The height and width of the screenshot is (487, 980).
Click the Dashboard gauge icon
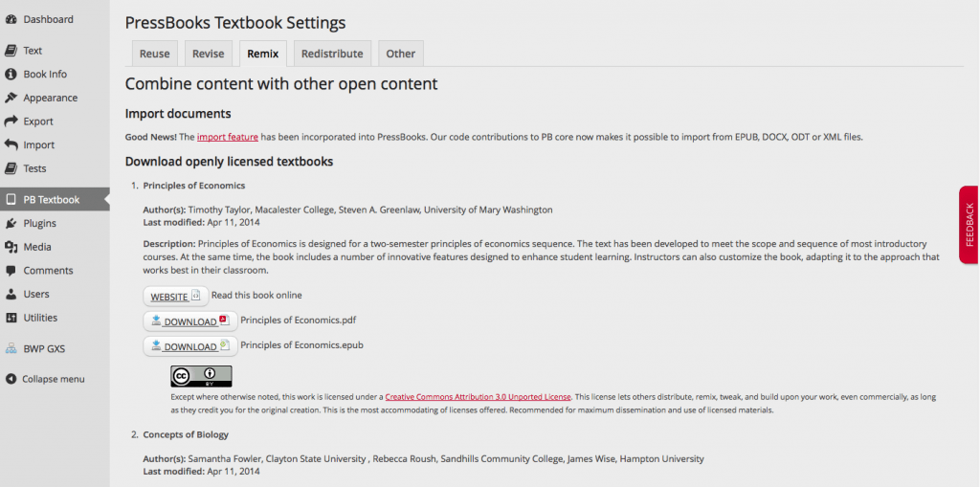pyautogui.click(x=11, y=19)
